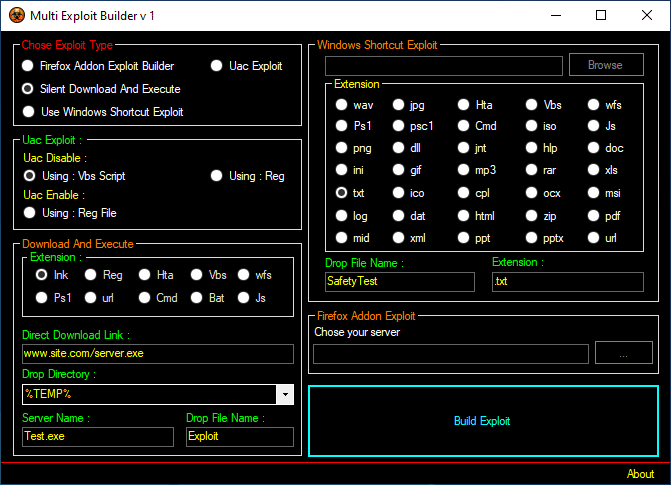Close the Multi Exploit Builder window
671x485 pixels.
click(647, 15)
